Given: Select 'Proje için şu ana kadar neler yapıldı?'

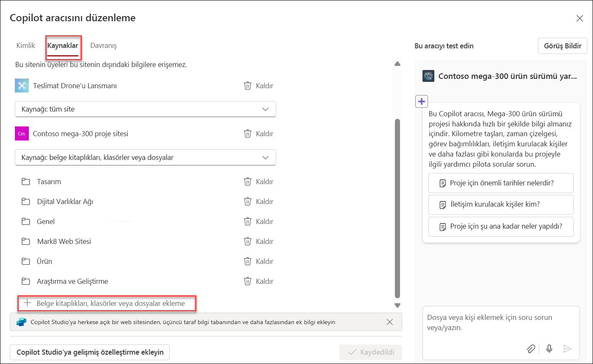Looking at the screenshot, I should (x=501, y=227).
